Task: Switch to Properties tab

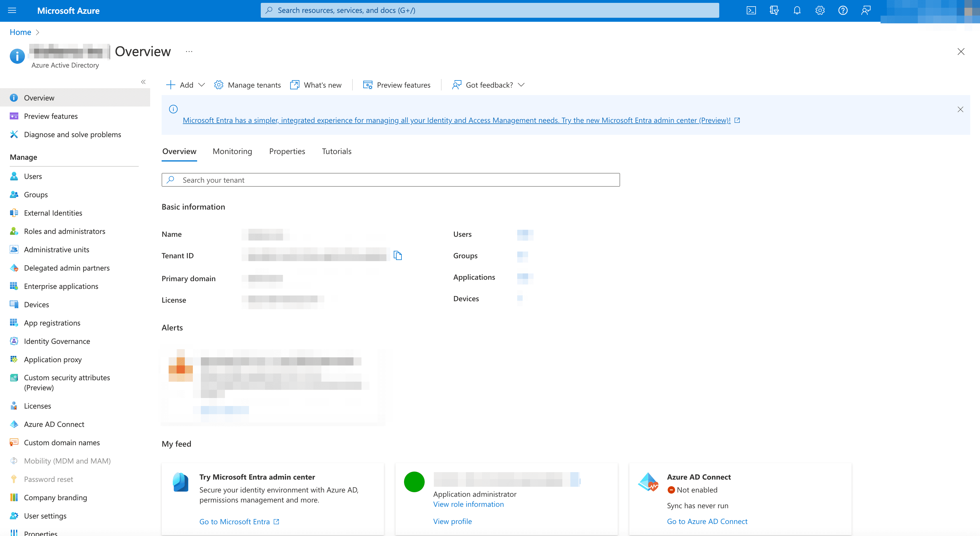Action: pos(287,151)
